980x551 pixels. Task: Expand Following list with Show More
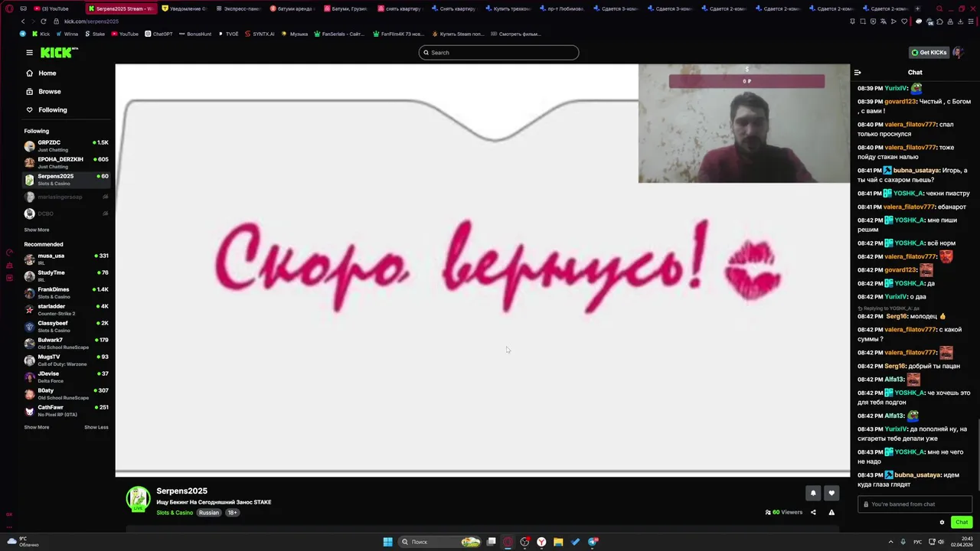(x=36, y=230)
